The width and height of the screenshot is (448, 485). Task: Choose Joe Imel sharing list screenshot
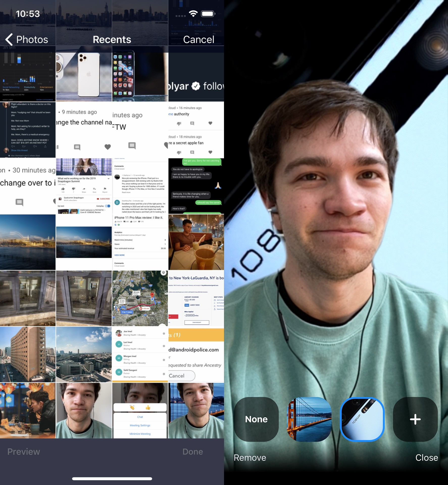[x=140, y=354]
